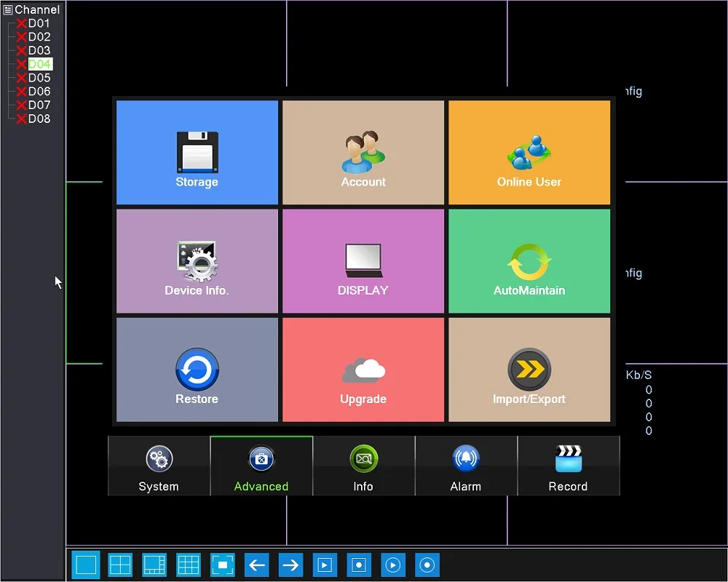Go to next page with right arrow
728x582 pixels.
tap(290, 565)
